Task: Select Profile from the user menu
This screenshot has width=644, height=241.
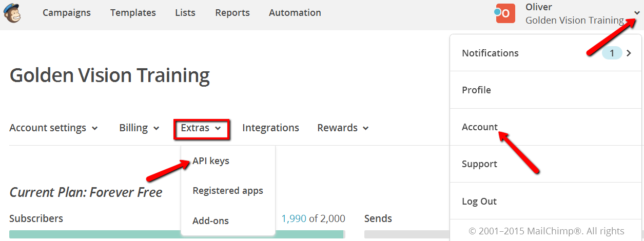Action: [x=547, y=90]
